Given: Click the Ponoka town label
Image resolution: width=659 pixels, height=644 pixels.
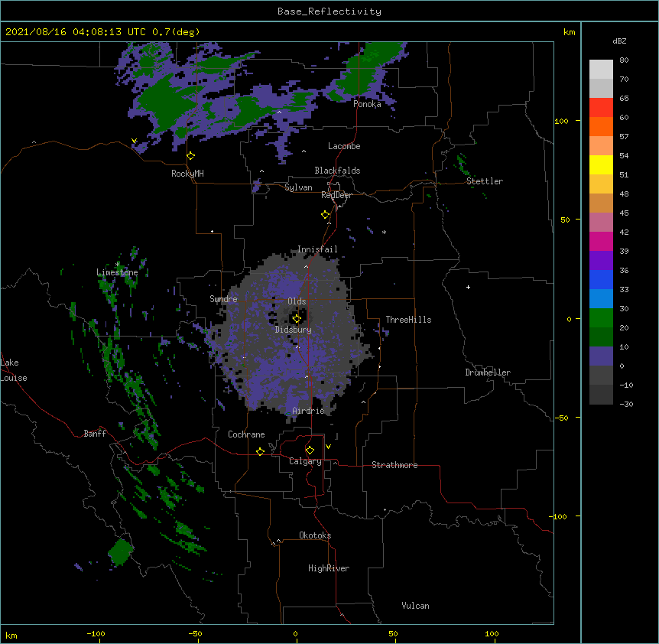Looking at the screenshot, I should tap(367, 104).
